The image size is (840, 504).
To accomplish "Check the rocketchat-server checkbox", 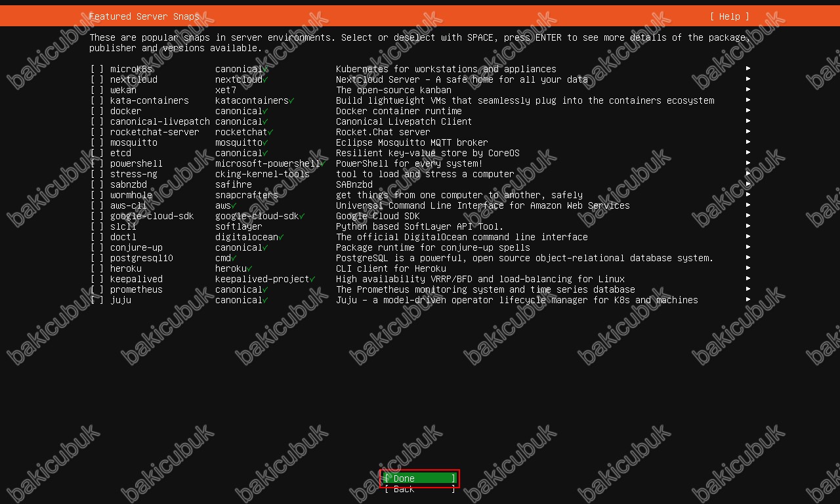I will (97, 132).
